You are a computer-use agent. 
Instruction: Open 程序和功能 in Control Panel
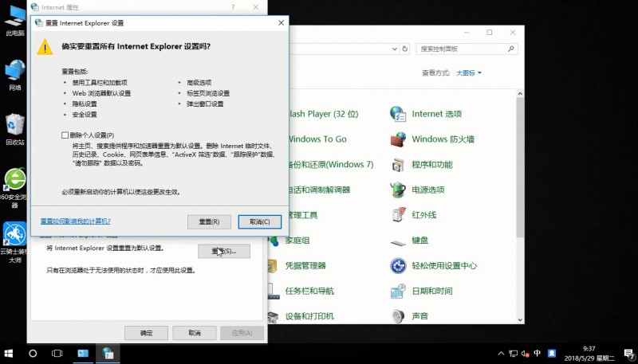tap(421, 165)
